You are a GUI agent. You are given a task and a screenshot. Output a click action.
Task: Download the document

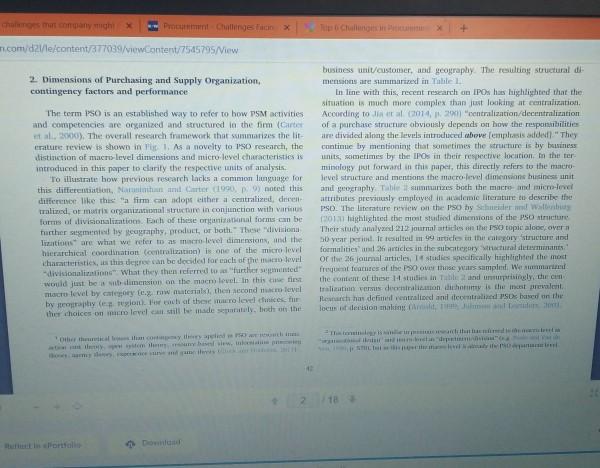pyautogui.click(x=153, y=443)
